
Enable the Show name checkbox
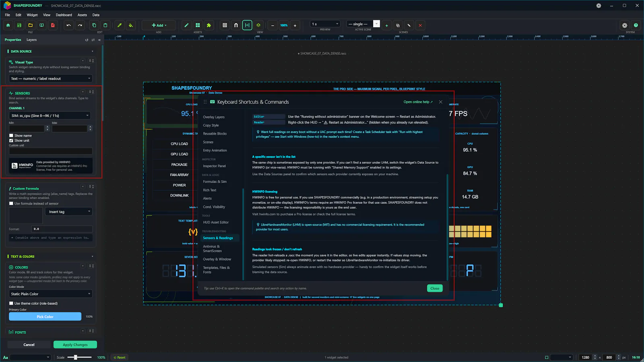click(11, 136)
